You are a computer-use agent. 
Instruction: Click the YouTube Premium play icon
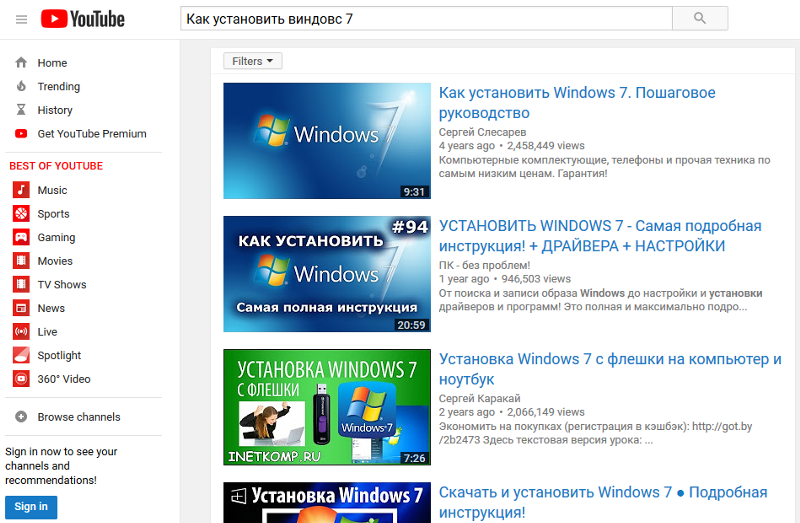21,134
